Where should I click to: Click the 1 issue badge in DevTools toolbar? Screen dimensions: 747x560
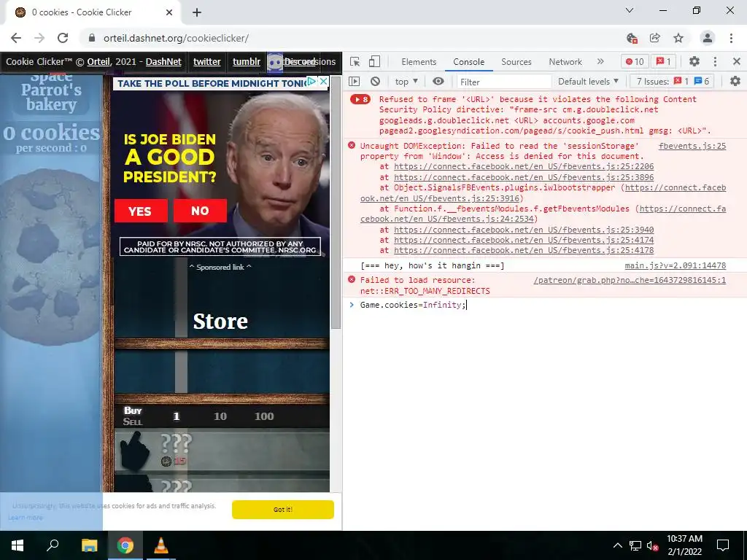(664, 61)
